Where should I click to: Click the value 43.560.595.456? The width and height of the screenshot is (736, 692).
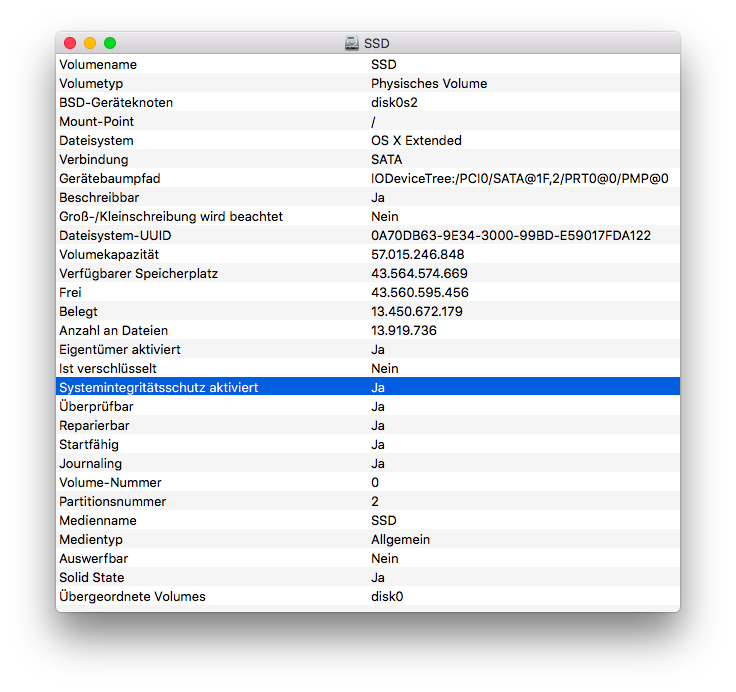click(420, 293)
